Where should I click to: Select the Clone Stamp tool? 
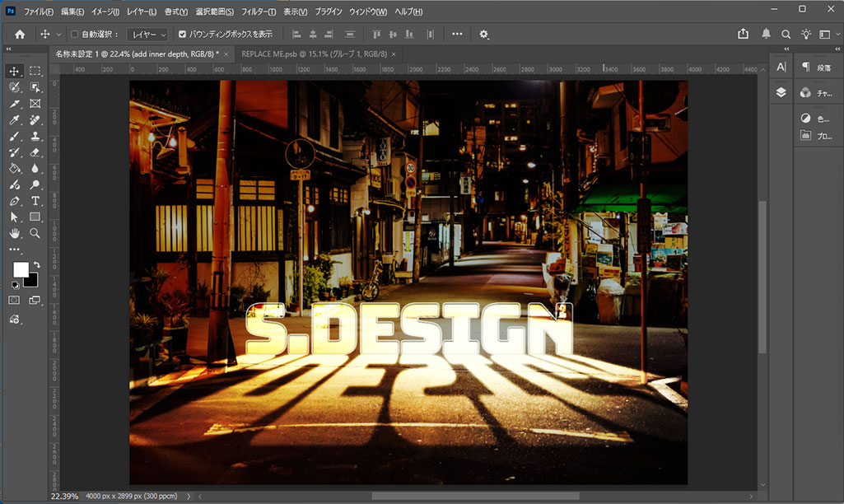tap(35, 136)
